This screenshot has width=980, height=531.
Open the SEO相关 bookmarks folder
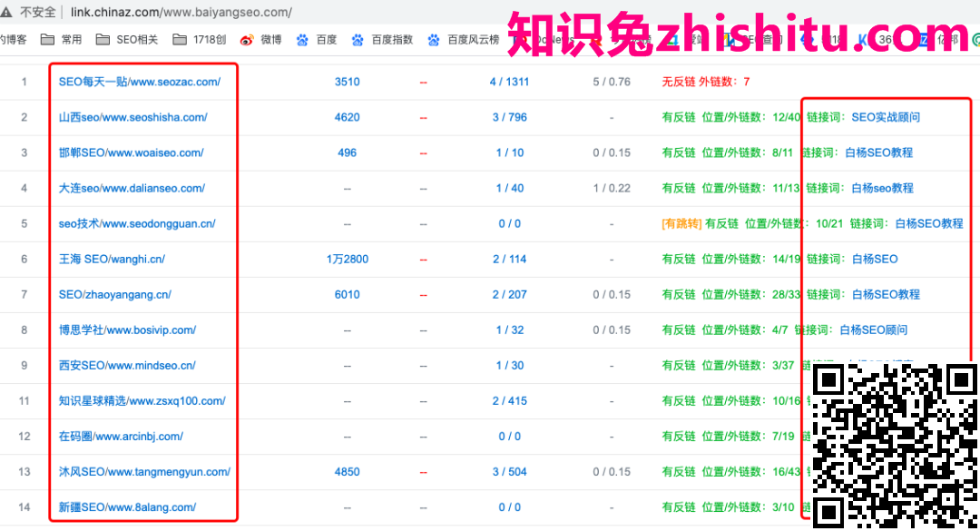tap(127, 39)
